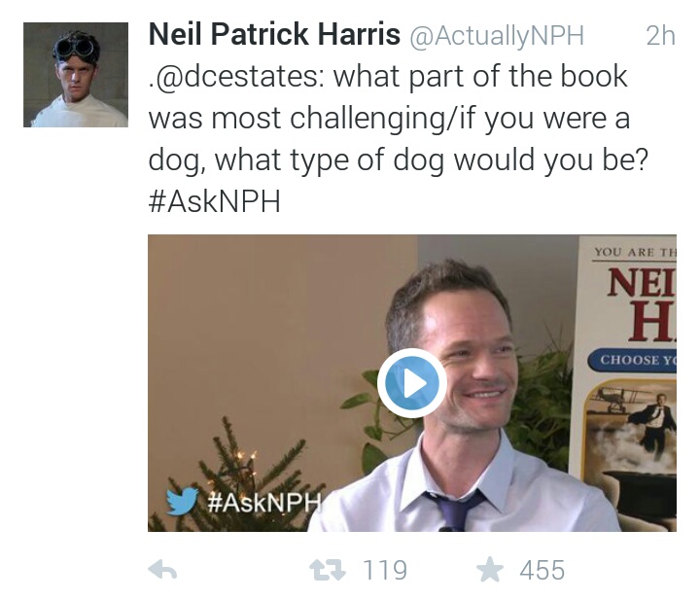Click the book cover in video frame
The height and width of the screenshot is (600, 700).
coord(623,383)
